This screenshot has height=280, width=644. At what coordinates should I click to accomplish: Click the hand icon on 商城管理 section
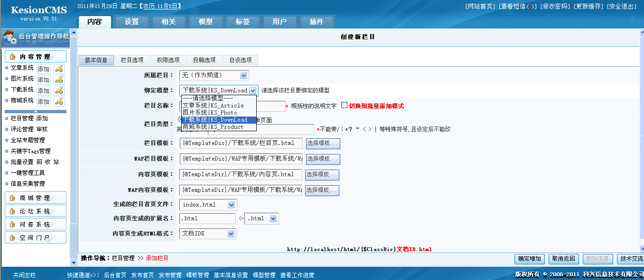click(x=12, y=198)
